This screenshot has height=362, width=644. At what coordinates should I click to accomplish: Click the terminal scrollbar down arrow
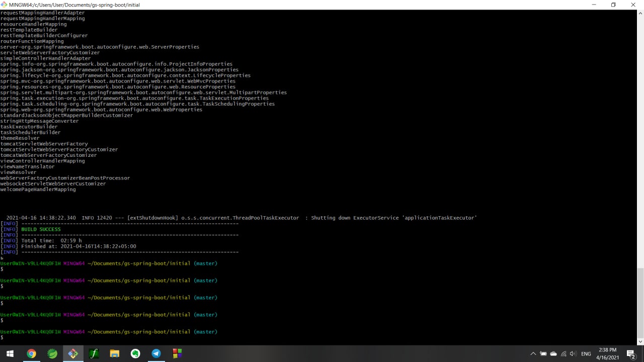click(640, 341)
